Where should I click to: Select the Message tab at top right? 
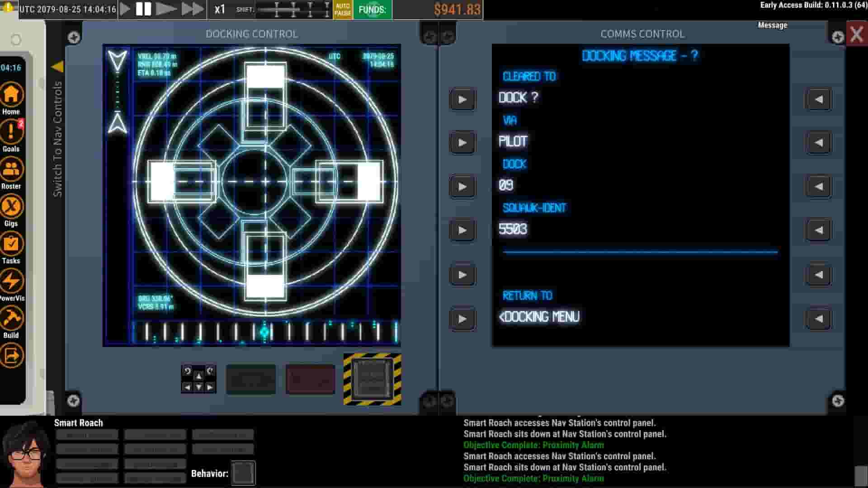pyautogui.click(x=772, y=25)
